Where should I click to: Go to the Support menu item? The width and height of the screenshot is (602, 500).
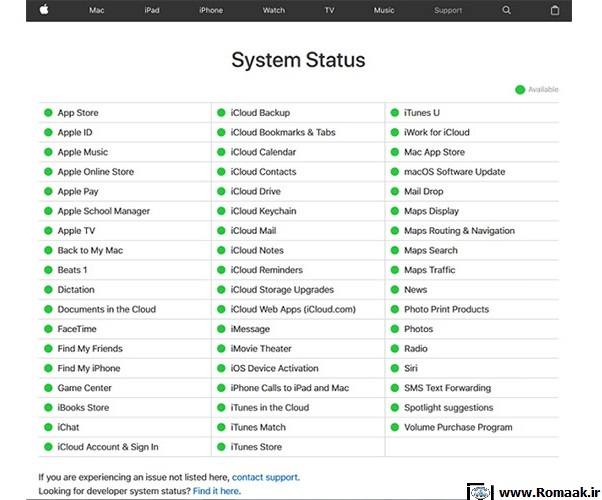tap(448, 10)
